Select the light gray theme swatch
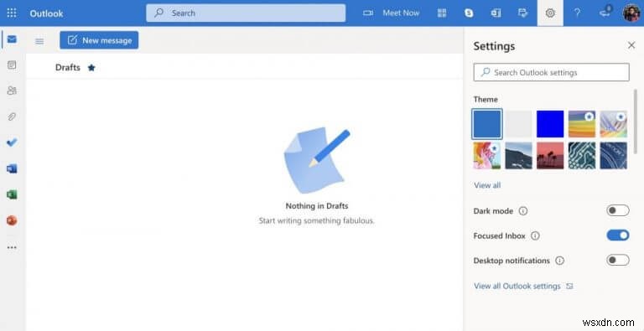Screen dimensions: 644x331 coord(518,124)
